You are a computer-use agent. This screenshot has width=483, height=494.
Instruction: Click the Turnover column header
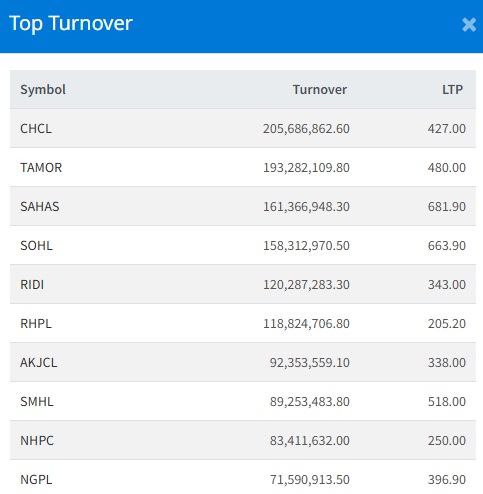pos(320,89)
